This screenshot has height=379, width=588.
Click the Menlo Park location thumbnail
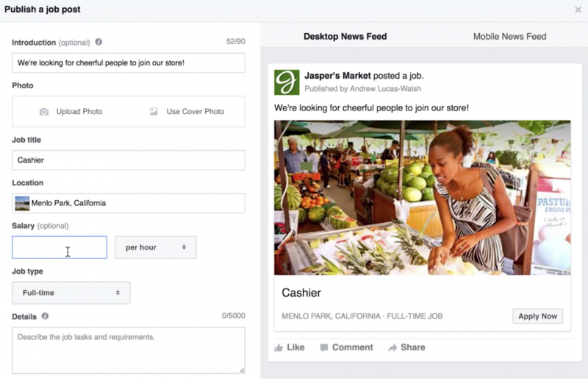[23, 203]
